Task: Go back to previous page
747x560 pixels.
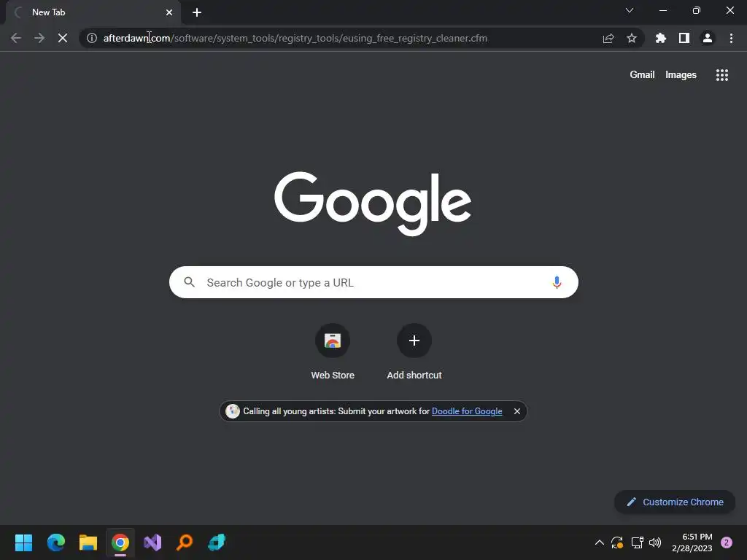Action: 16,38
